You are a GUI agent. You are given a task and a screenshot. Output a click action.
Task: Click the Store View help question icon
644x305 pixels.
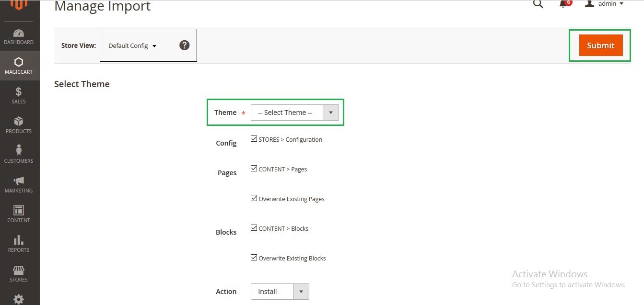(185, 45)
